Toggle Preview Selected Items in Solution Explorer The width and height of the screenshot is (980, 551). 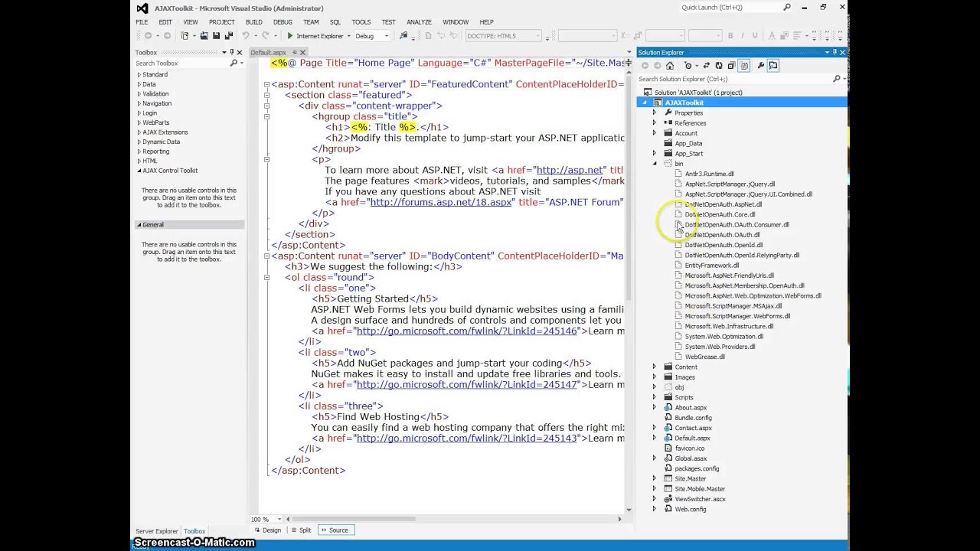tap(773, 66)
